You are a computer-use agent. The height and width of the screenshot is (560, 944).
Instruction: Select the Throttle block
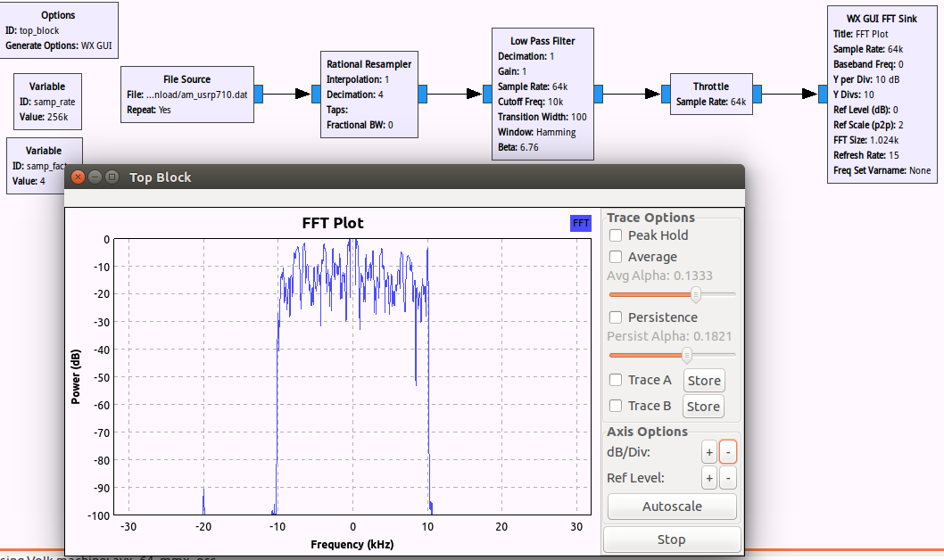(710, 94)
